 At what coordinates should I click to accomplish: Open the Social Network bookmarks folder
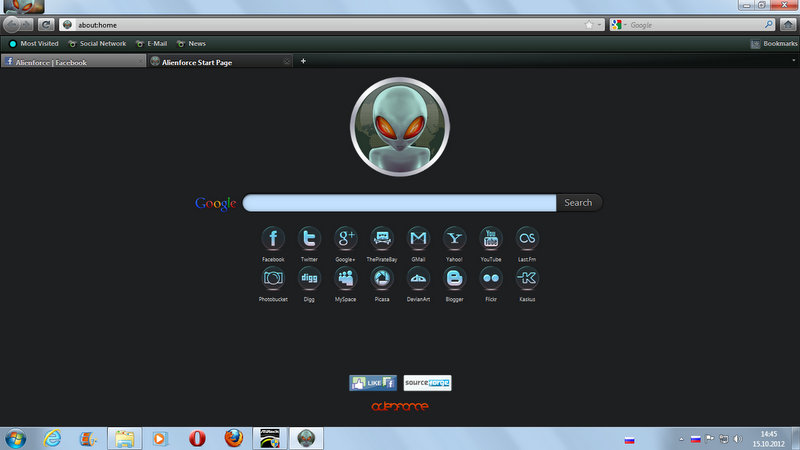[97, 44]
